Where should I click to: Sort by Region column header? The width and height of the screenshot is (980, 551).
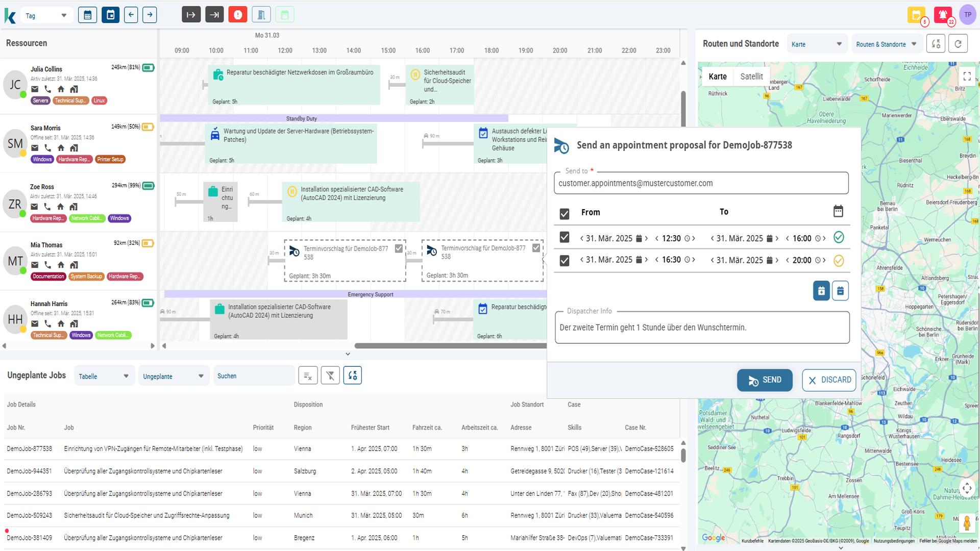pyautogui.click(x=303, y=428)
